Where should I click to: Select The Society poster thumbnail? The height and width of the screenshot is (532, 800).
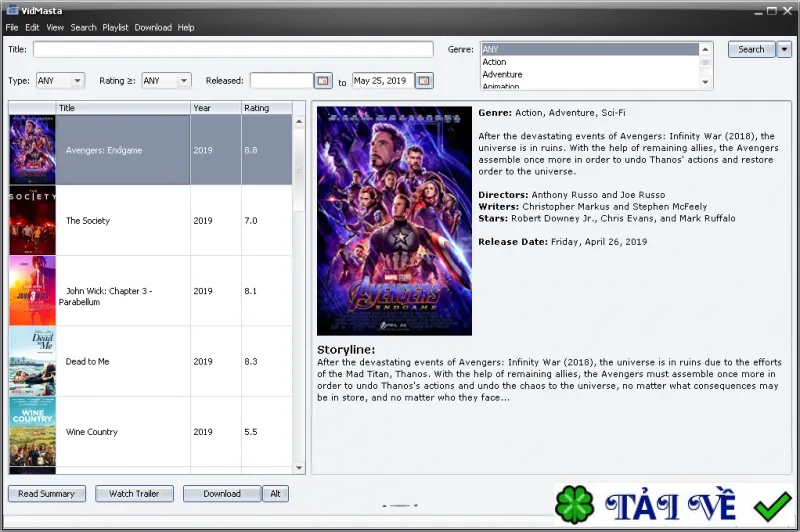[x=32, y=220]
